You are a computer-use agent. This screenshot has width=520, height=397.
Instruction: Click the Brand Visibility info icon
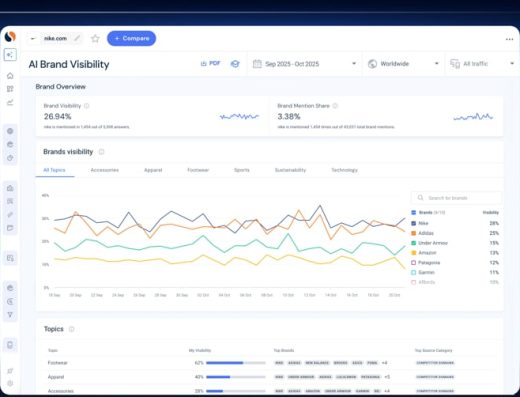coord(87,106)
